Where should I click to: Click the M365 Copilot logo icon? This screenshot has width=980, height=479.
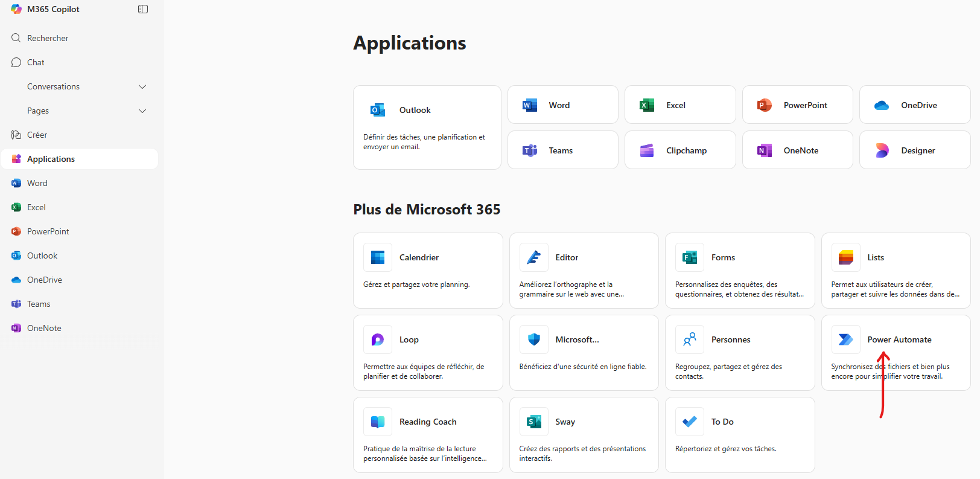point(16,9)
